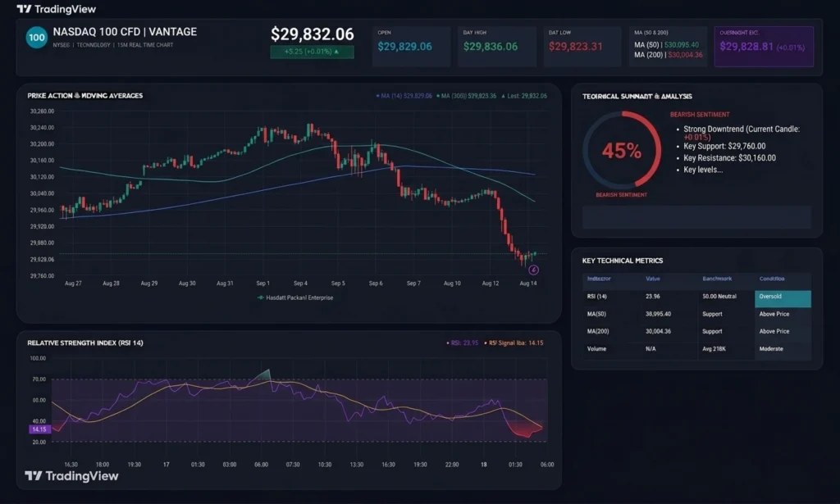The image size is (840, 504).
Task: Toggle the RSI Signal 14.15 legend entry
Action: pos(514,343)
